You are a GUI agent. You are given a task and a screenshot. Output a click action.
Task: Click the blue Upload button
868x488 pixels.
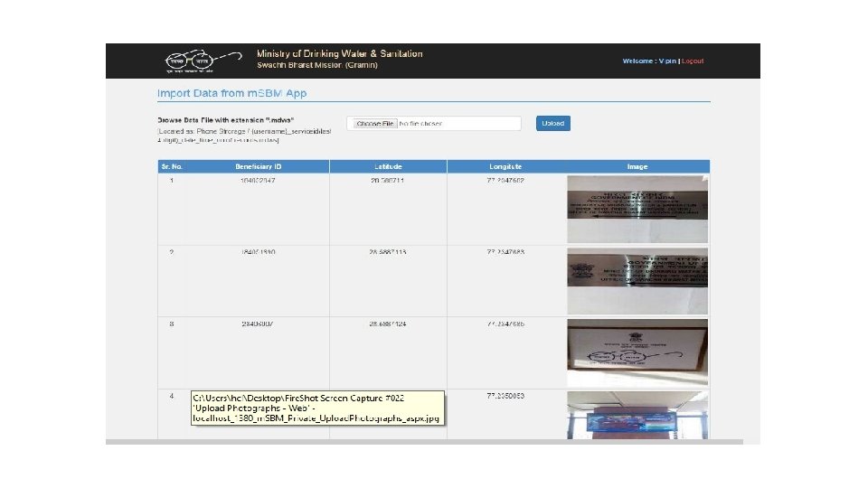553,124
